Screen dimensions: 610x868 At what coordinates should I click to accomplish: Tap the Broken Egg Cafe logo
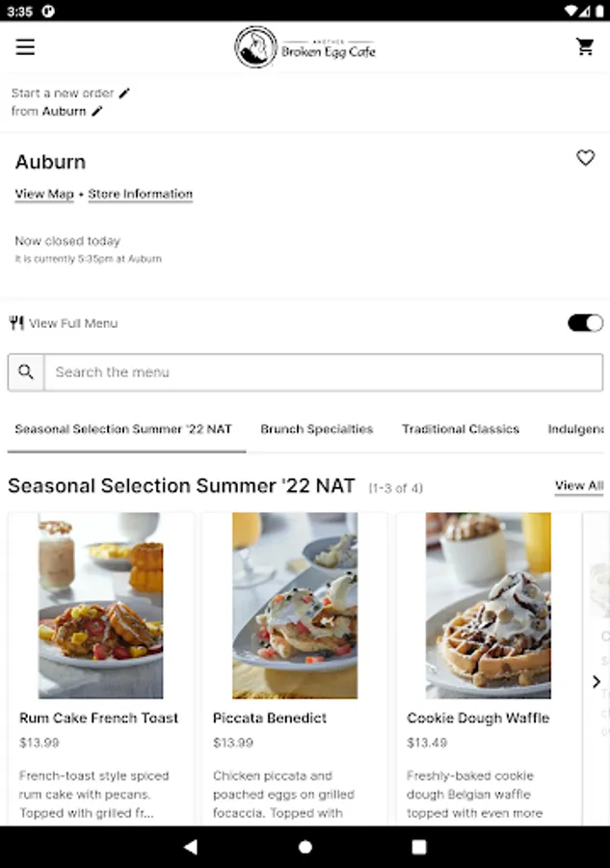click(x=305, y=47)
